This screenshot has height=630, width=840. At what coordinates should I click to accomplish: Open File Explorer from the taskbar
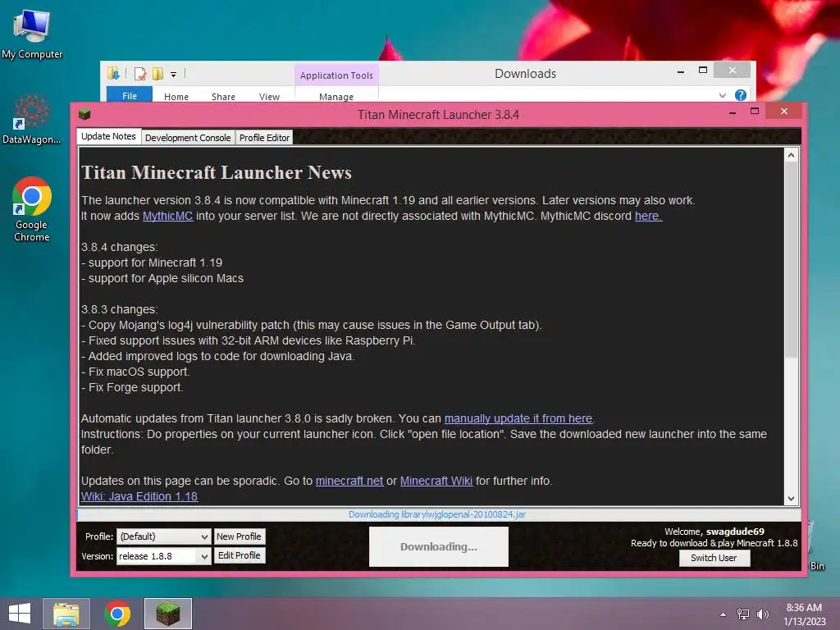coord(66,614)
